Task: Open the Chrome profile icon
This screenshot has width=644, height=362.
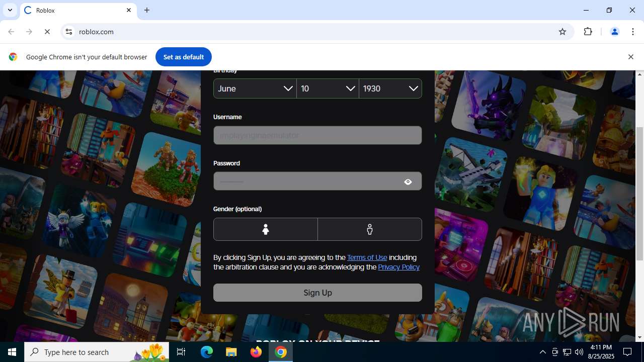Action: (614, 32)
